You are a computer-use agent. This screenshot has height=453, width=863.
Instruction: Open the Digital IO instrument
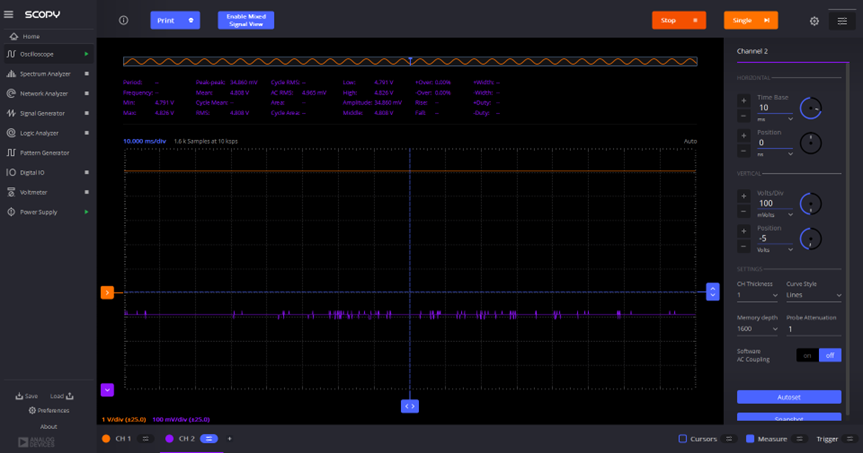tap(32, 173)
